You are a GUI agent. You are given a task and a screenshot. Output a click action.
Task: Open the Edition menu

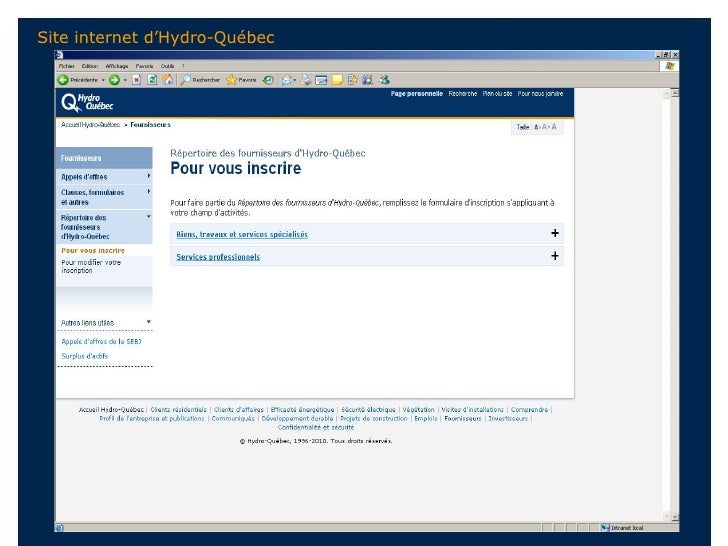[x=90, y=66]
